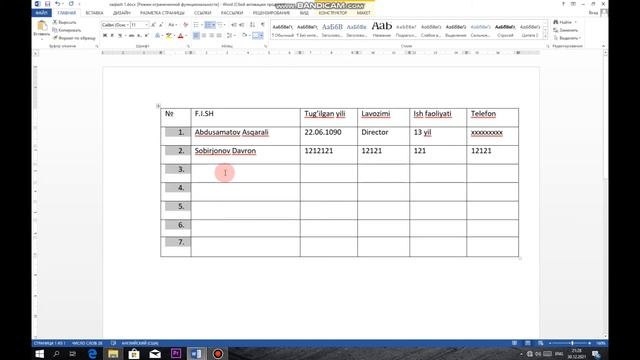Click the Numbering list icon
This screenshot has height=360, width=640.
coord(209,25)
